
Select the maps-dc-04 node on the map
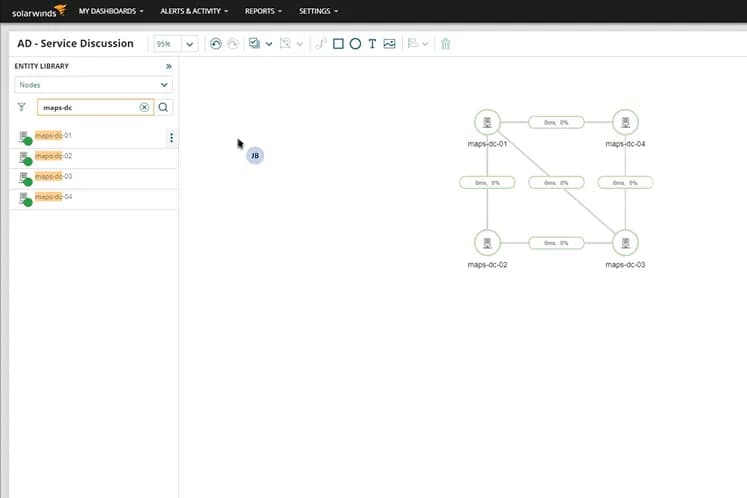pyautogui.click(x=625, y=122)
